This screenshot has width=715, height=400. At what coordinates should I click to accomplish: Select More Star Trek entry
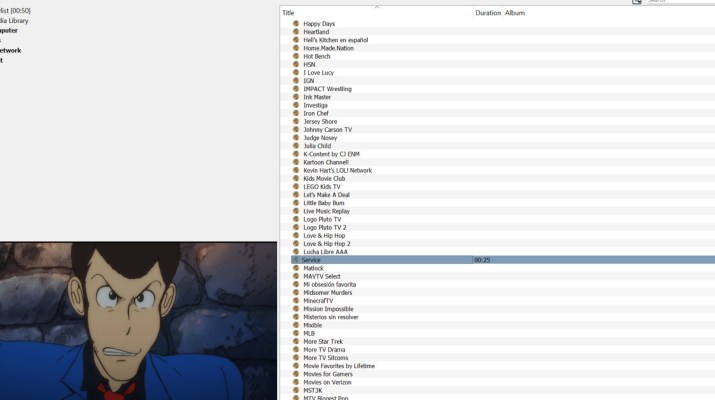click(x=323, y=342)
